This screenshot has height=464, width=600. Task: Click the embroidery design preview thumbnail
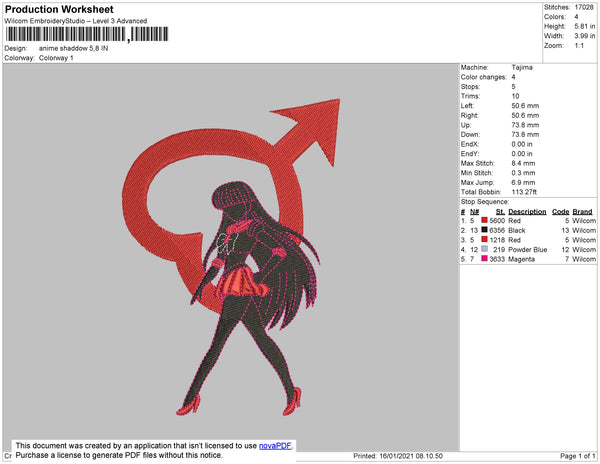(231, 257)
